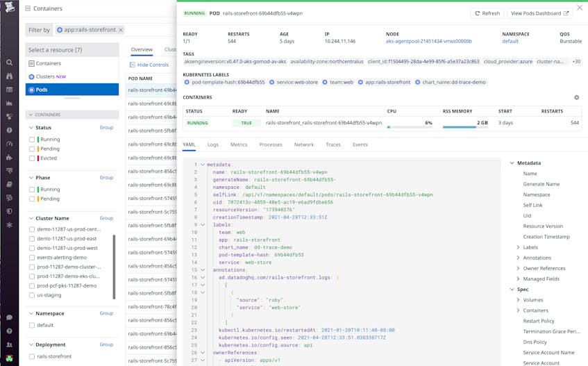Open the aks-agentpool node link

[428, 41]
